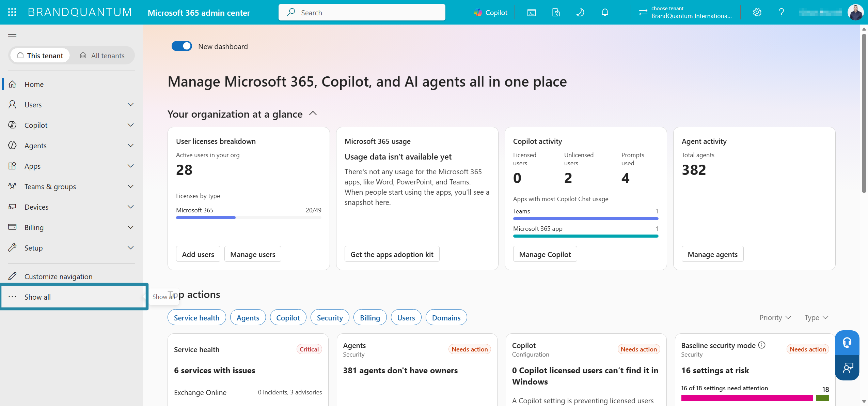Viewport: 868px width, 406px height.
Task: Open the Type filter dropdown
Action: pos(816,317)
